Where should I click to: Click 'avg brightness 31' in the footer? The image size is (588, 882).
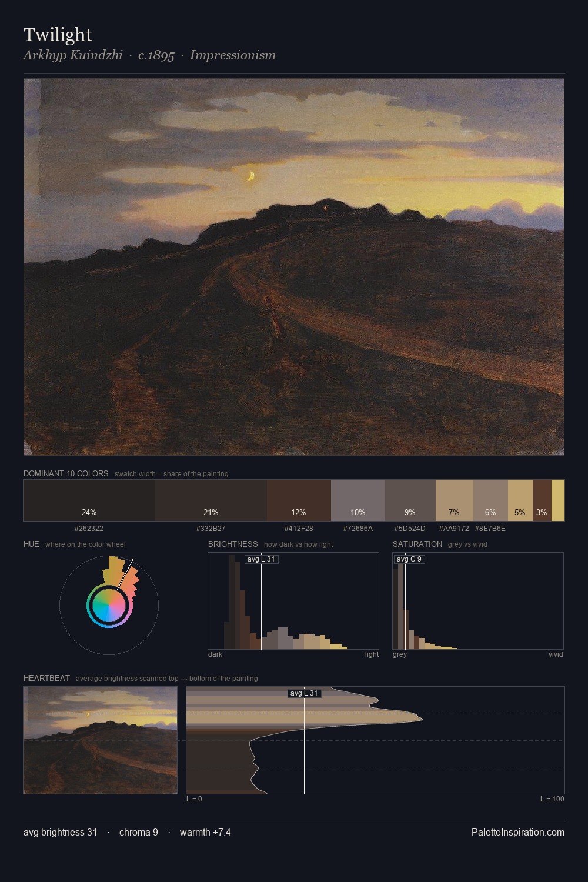pos(60,833)
